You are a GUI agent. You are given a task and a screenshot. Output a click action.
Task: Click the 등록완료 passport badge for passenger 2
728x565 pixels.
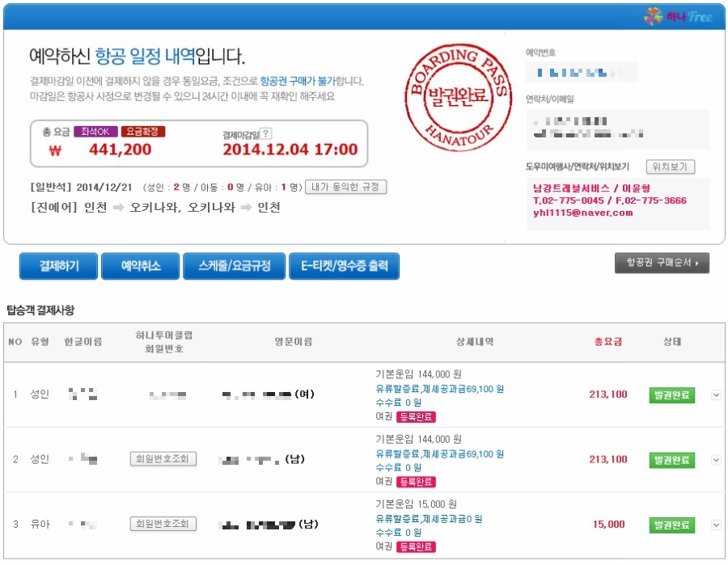tap(416, 482)
